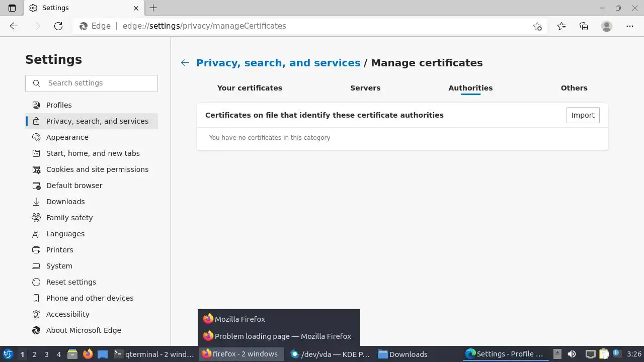Open the qterminal taskbar group

[x=154, y=354]
